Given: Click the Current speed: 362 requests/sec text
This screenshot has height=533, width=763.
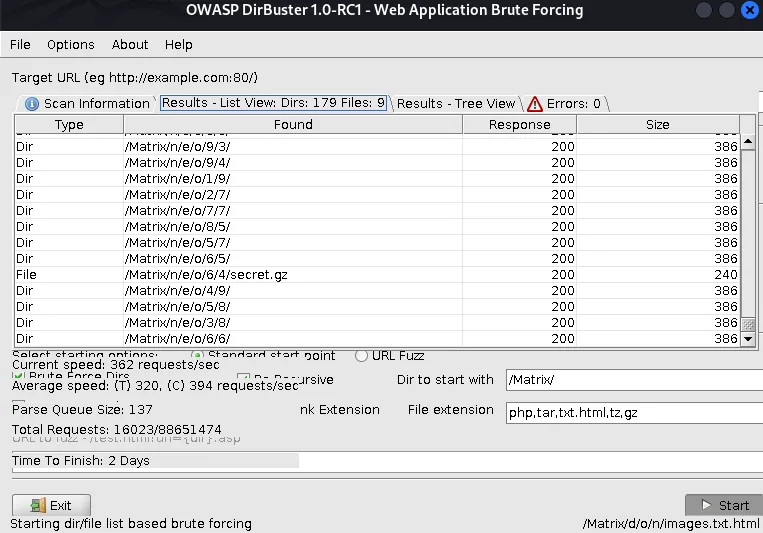Looking at the screenshot, I should (116, 365).
